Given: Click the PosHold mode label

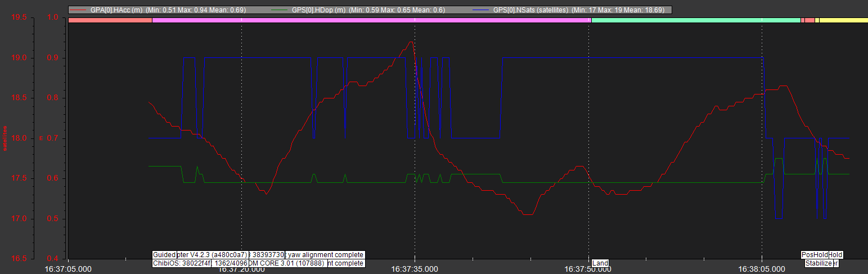Looking at the screenshot, I should pyautogui.click(x=815, y=255).
